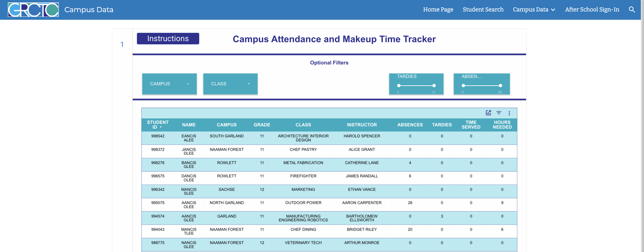This screenshot has width=644, height=252.
Task: Sort by NAME column header
Action: tap(189, 125)
